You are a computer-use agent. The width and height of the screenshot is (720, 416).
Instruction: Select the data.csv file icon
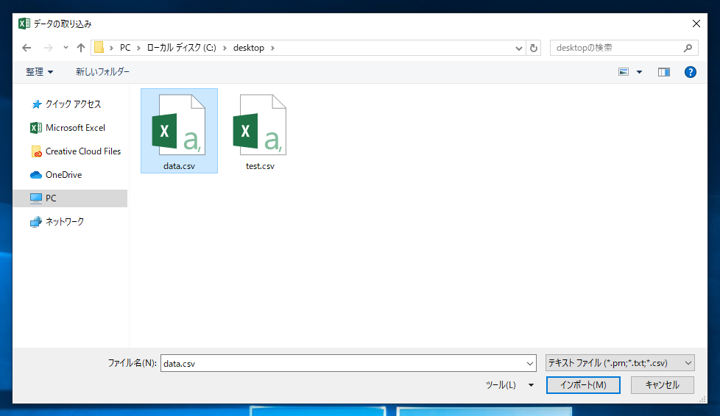pyautogui.click(x=179, y=124)
